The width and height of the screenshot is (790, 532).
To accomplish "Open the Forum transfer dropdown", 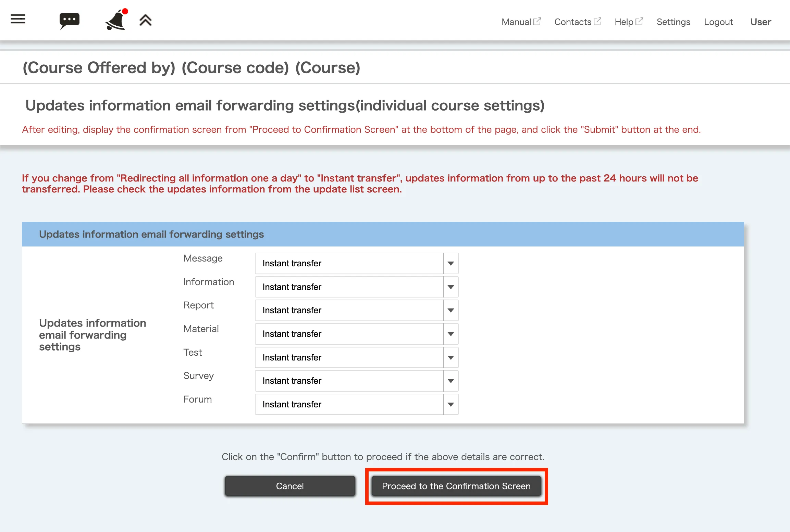I will click(x=356, y=404).
